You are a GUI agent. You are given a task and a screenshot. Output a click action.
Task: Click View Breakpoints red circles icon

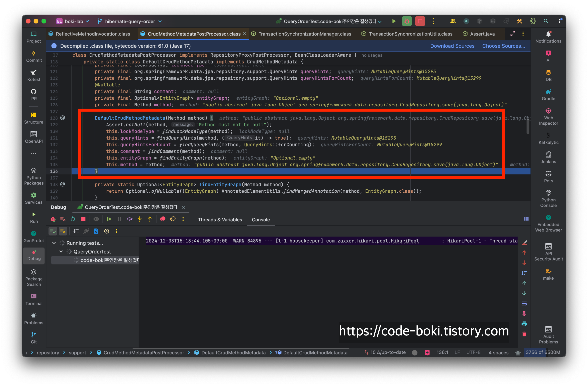coord(162,219)
